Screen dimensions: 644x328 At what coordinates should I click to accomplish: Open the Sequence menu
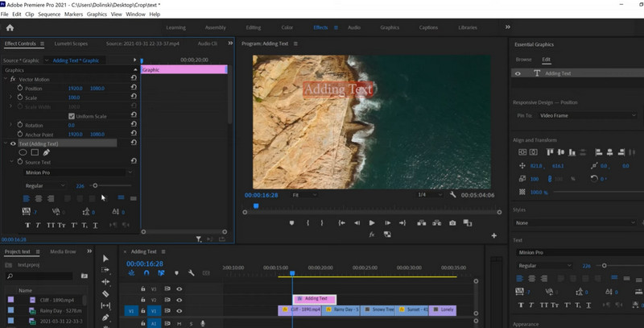pyautogui.click(x=49, y=14)
